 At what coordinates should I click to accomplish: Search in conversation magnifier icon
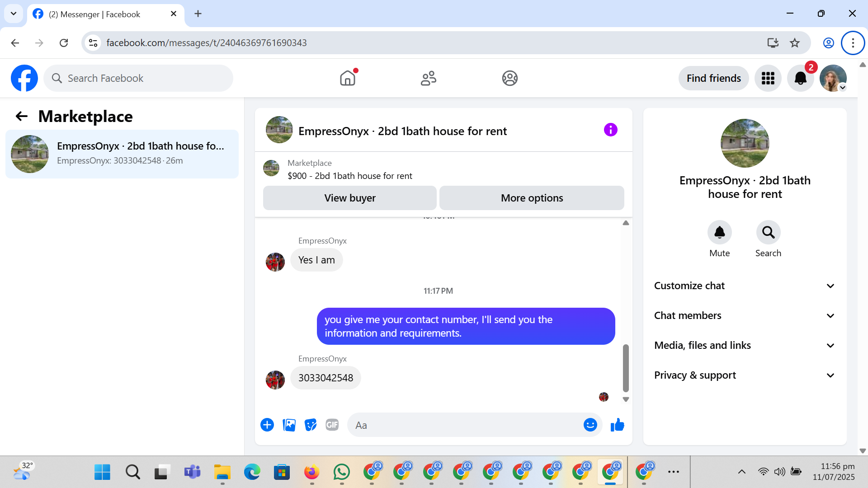[x=768, y=232]
